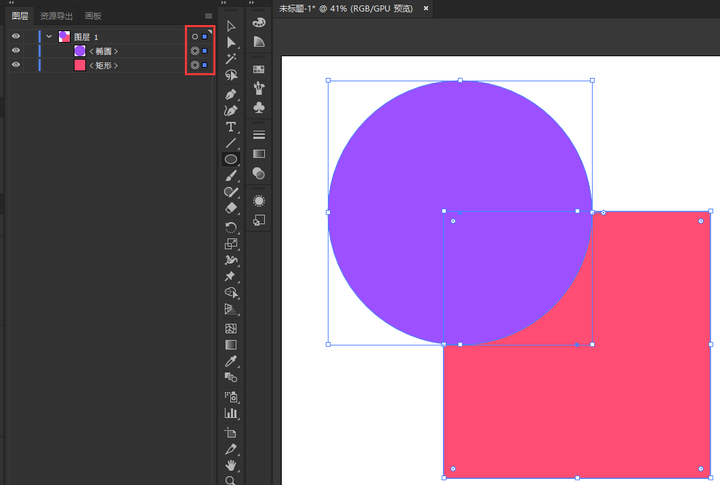Open the Graphic Styles panel icon

pyautogui.click(x=259, y=220)
